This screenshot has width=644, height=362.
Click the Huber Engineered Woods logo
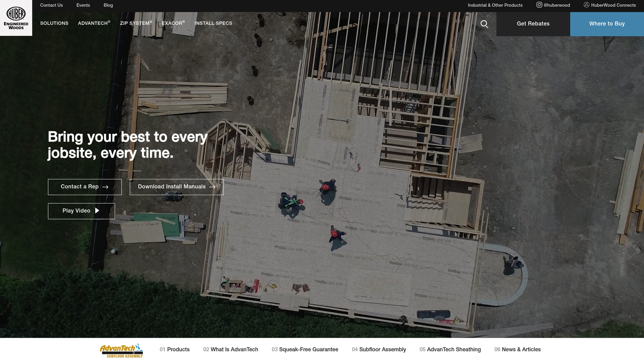pyautogui.click(x=16, y=18)
